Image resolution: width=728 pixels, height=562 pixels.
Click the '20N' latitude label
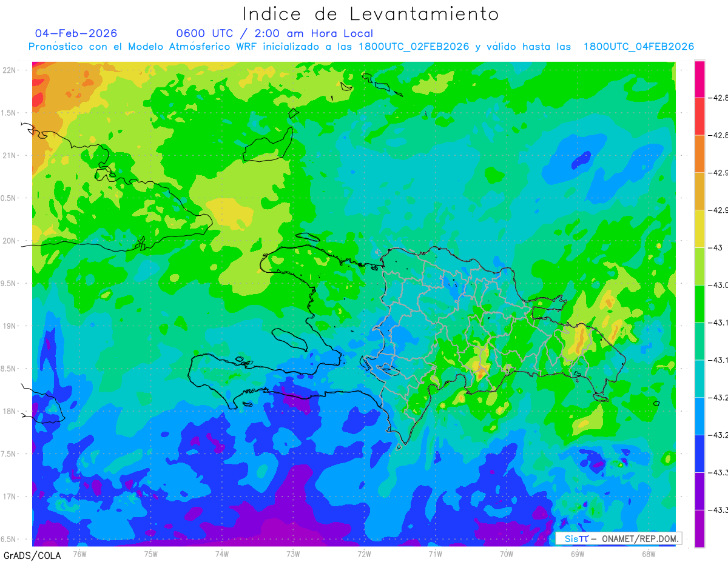click(x=10, y=241)
